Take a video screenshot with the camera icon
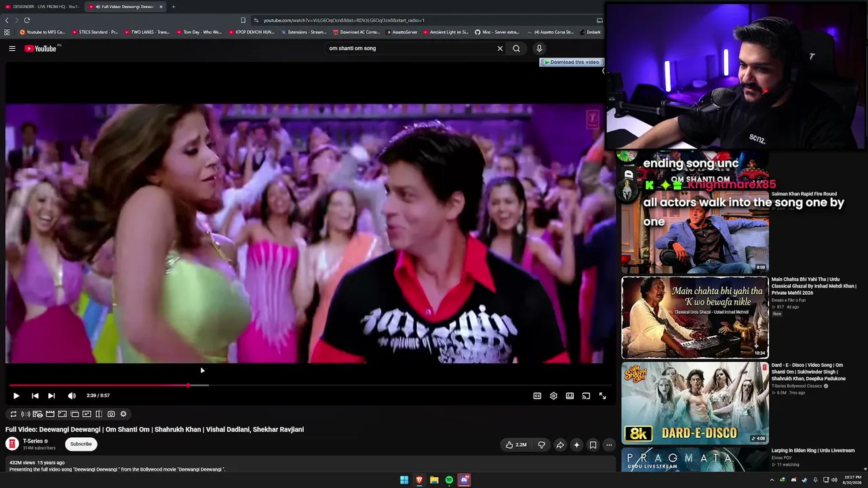 pos(111,414)
